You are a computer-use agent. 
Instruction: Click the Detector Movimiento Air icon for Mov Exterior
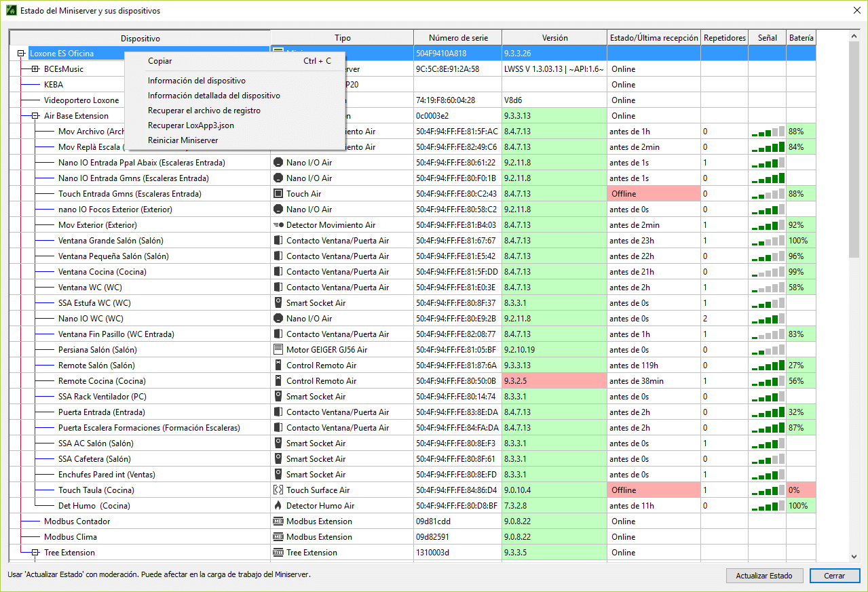pos(278,225)
